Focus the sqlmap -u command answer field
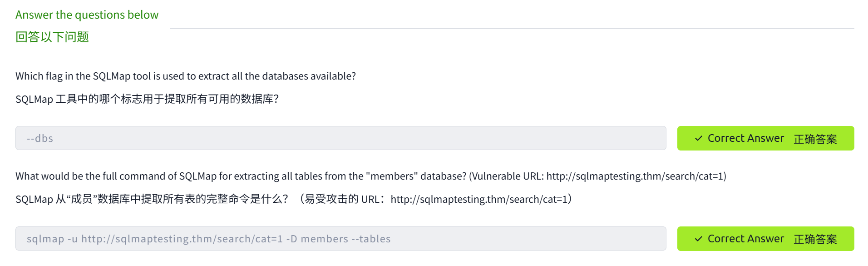 point(340,239)
